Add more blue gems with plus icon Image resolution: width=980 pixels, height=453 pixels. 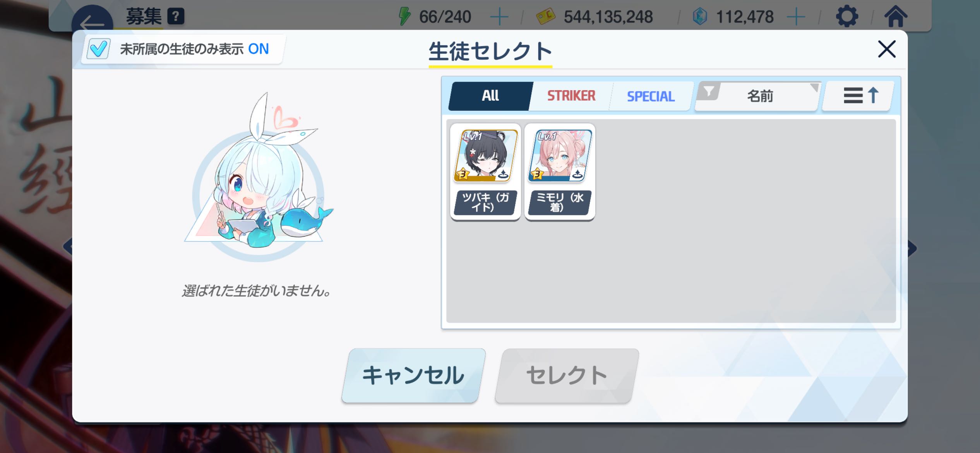(x=796, y=17)
